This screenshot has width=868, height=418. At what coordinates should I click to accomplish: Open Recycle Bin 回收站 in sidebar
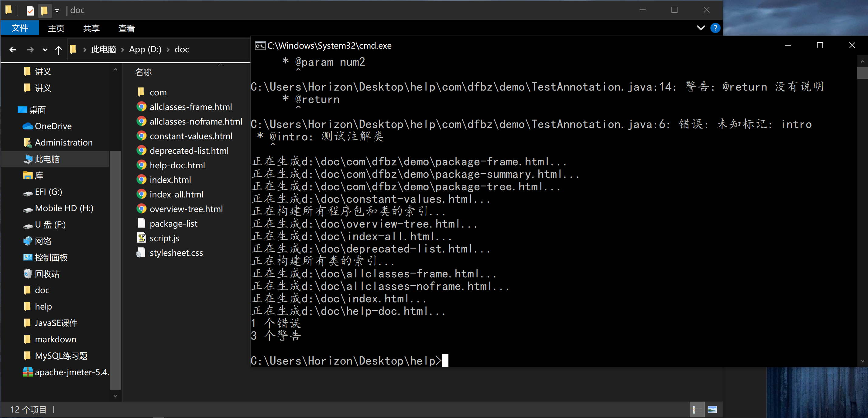[x=47, y=274]
